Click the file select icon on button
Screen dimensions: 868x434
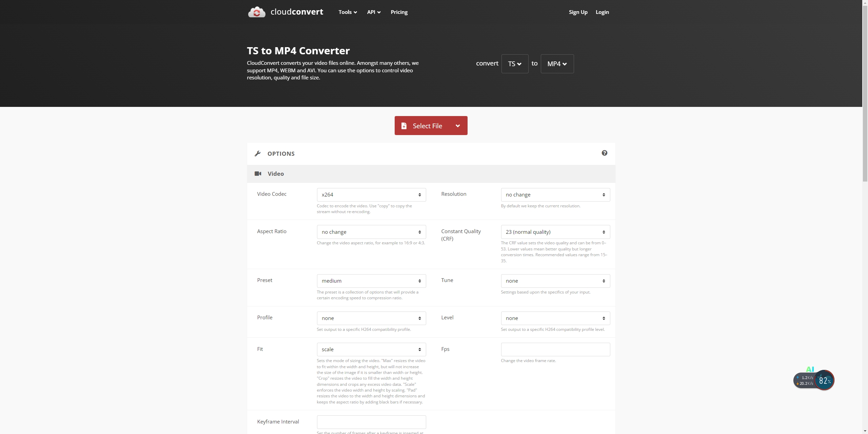coord(404,125)
